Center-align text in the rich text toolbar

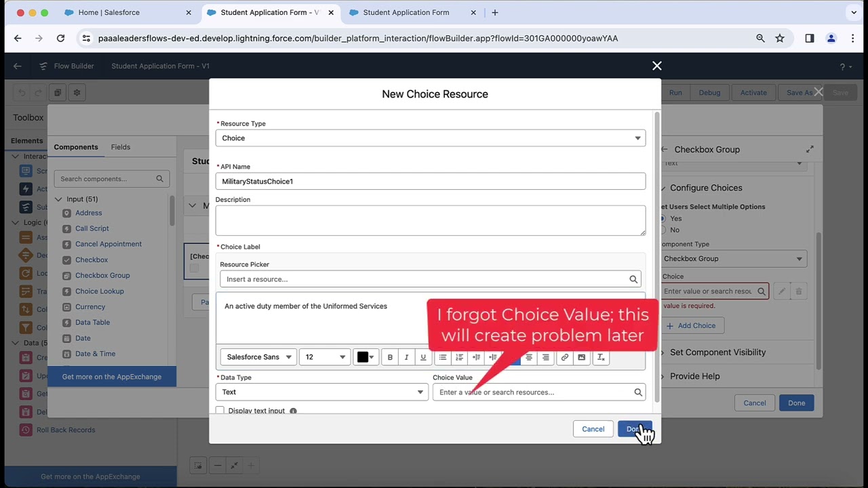[529, 357]
